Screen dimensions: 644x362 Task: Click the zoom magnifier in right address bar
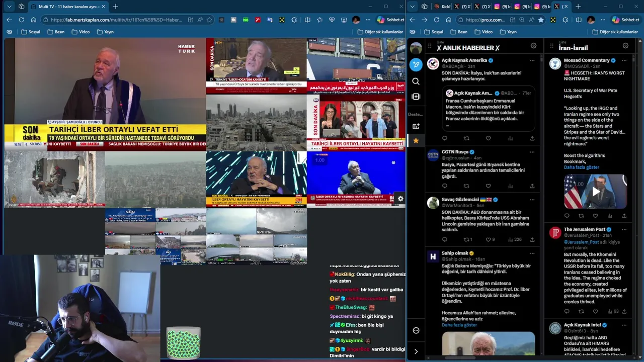[522, 20]
